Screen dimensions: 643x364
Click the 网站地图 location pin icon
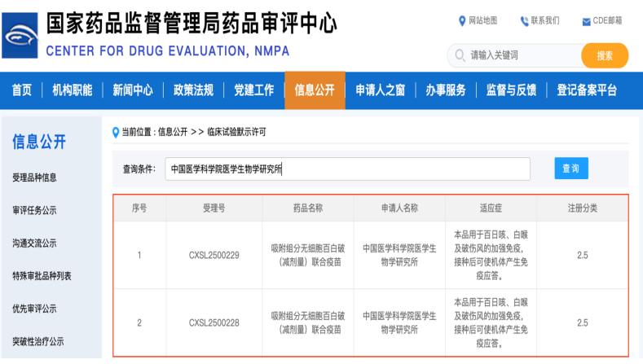[463, 20]
